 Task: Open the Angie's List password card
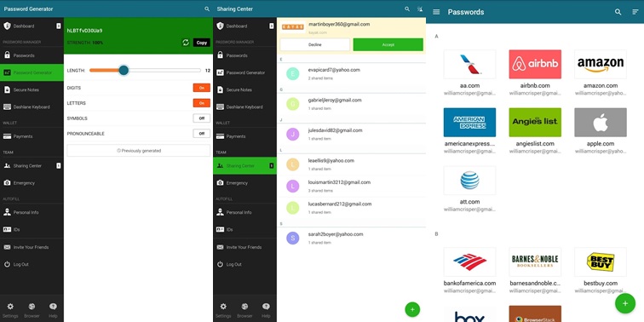pos(535,131)
